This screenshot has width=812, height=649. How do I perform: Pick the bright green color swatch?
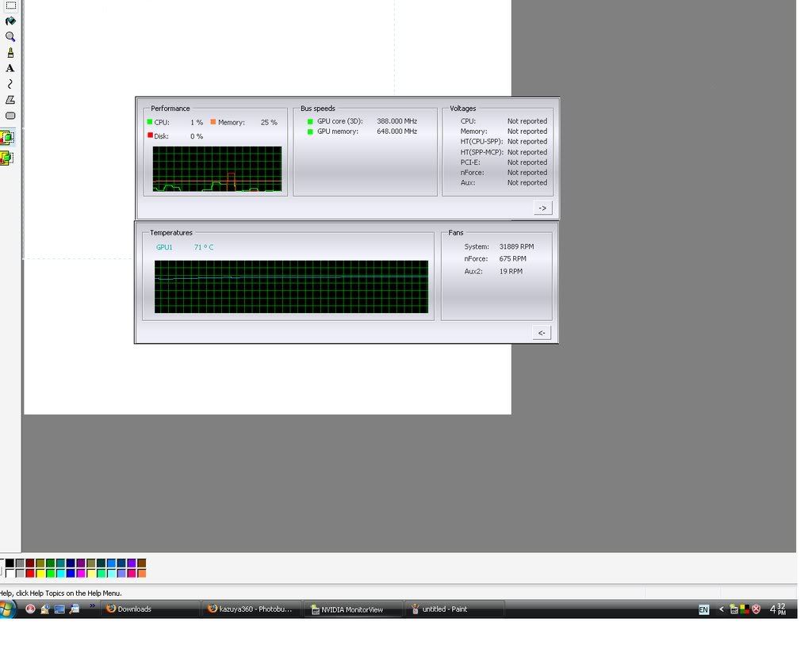50,573
